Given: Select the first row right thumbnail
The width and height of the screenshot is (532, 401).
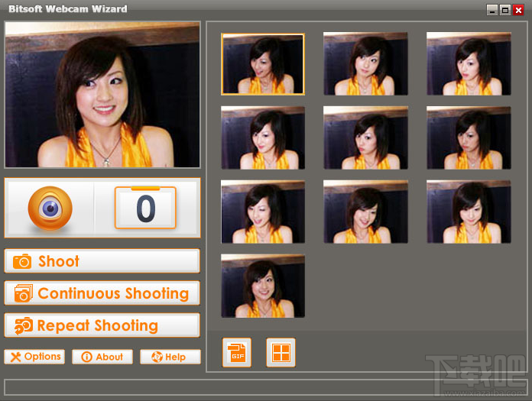Looking at the screenshot, I should [x=469, y=63].
